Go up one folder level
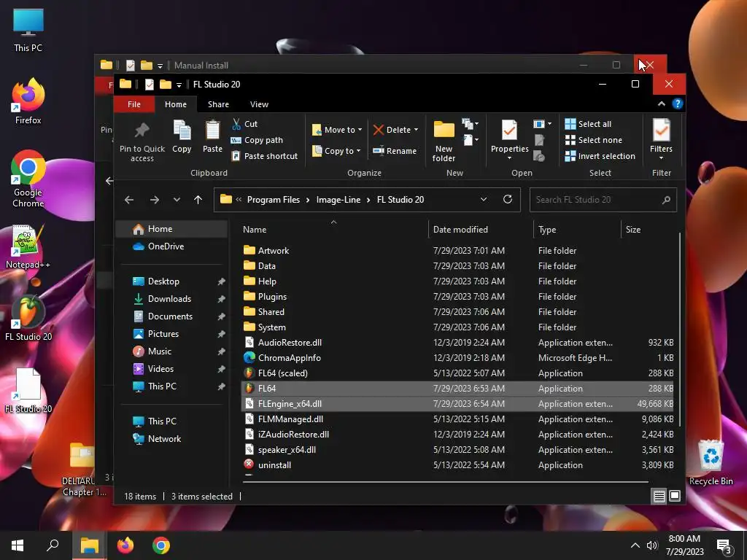Viewport: 747px width, 560px height. coord(198,200)
